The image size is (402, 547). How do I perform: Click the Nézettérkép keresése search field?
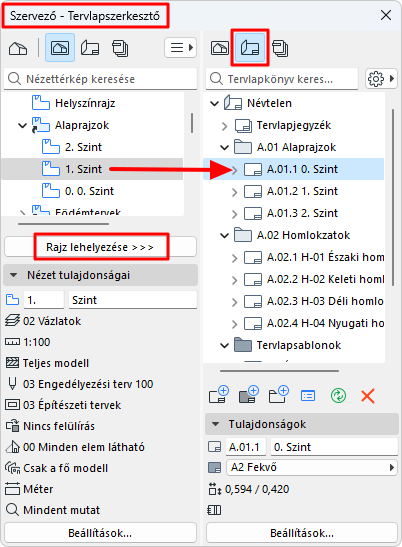(100, 79)
